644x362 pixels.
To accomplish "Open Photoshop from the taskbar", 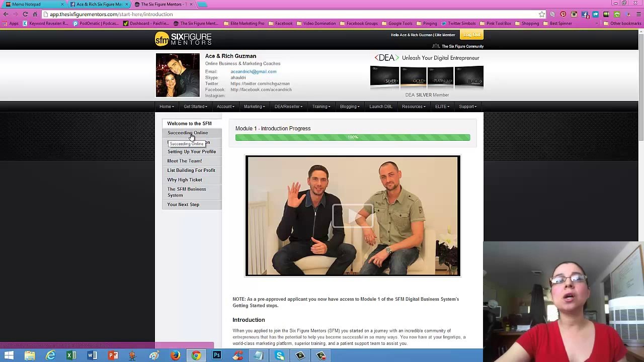I will tap(217, 356).
